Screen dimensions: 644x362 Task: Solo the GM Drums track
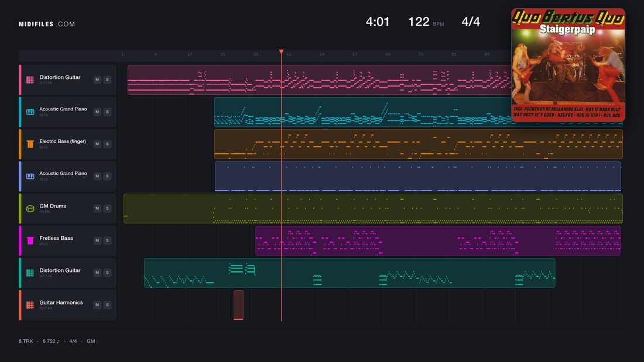click(107, 209)
